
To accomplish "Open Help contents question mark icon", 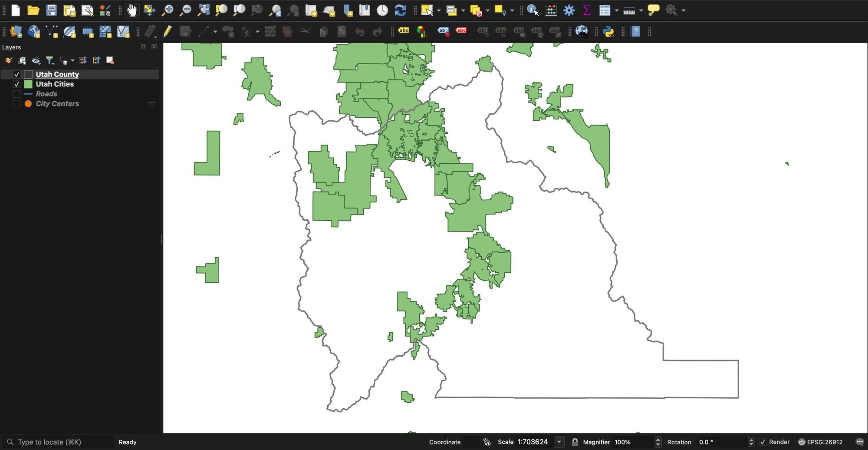I will click(635, 31).
